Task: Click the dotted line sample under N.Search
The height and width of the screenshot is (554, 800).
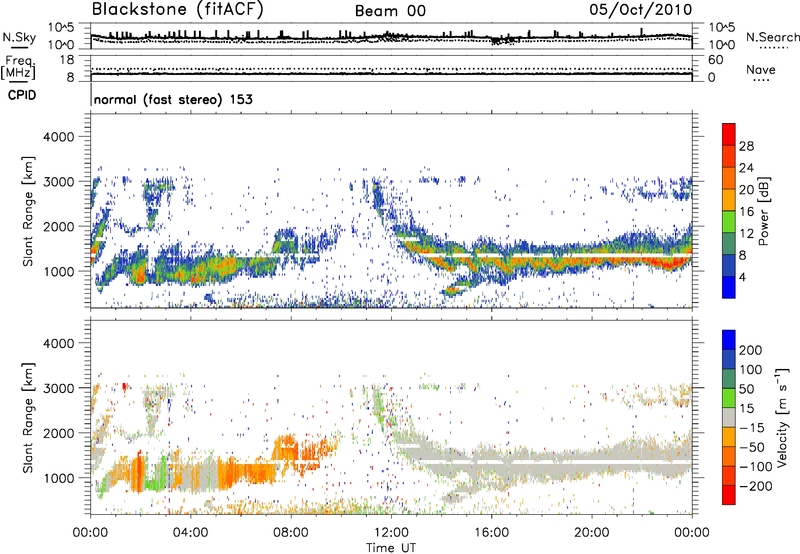Action: 774,48
